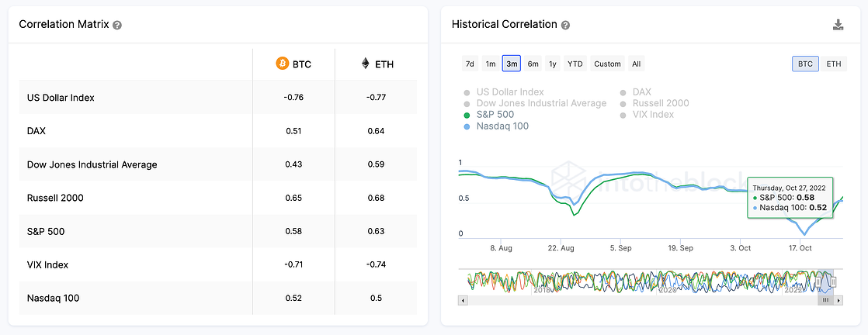Screen dimensions: 868x335
Task: Click the Nasdaq 100 row label
Action: (53, 298)
